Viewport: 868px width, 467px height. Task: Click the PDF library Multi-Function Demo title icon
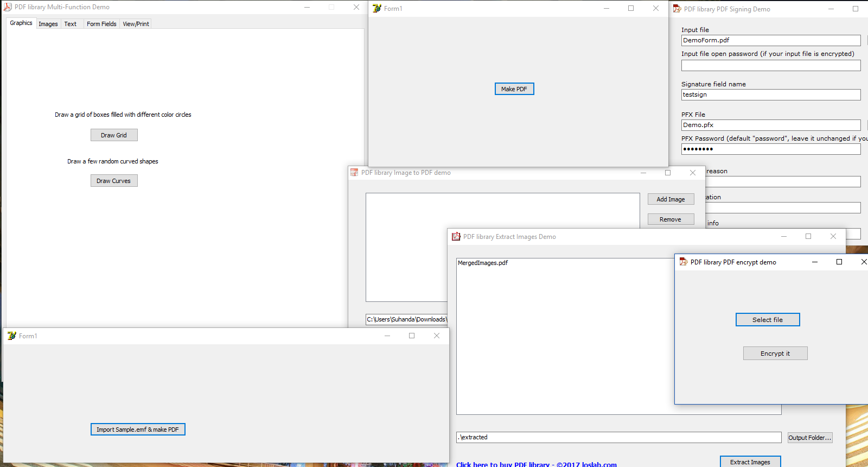tap(8, 7)
